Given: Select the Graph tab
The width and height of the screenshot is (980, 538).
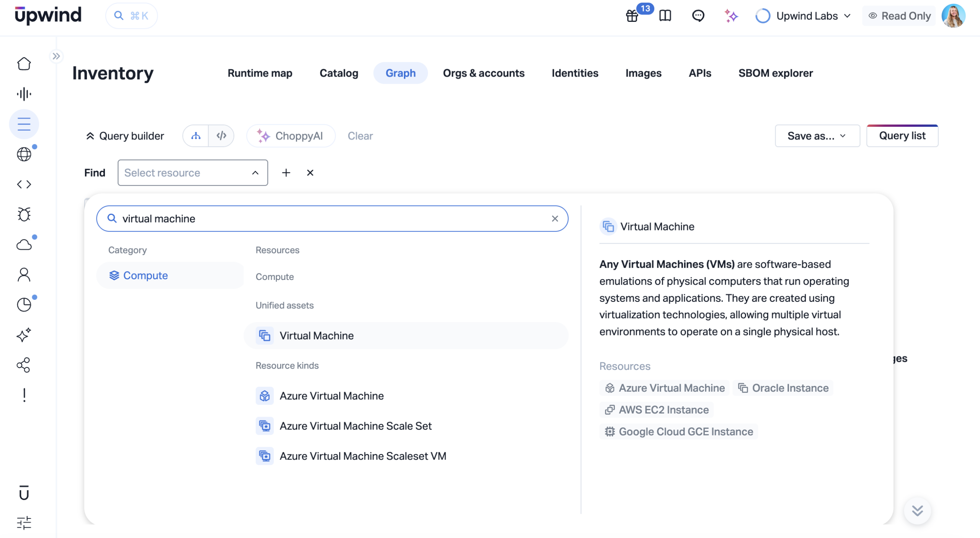Looking at the screenshot, I should (400, 73).
